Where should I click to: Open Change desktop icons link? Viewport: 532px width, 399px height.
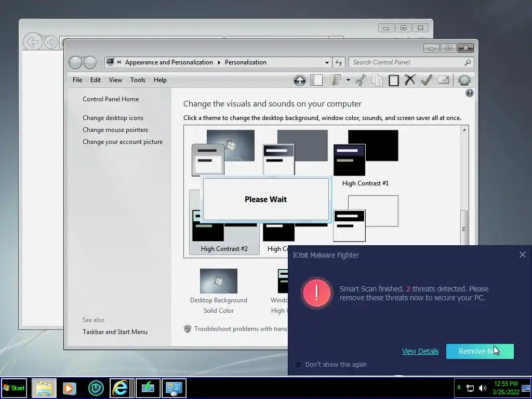click(113, 118)
